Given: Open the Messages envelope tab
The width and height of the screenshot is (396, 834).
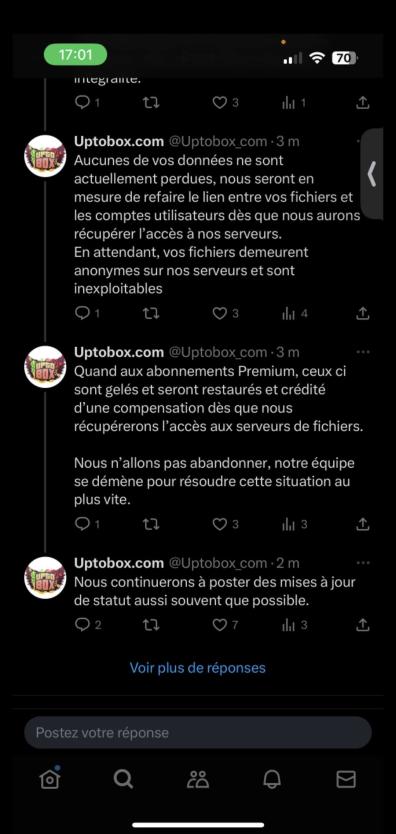Looking at the screenshot, I should [x=346, y=779].
